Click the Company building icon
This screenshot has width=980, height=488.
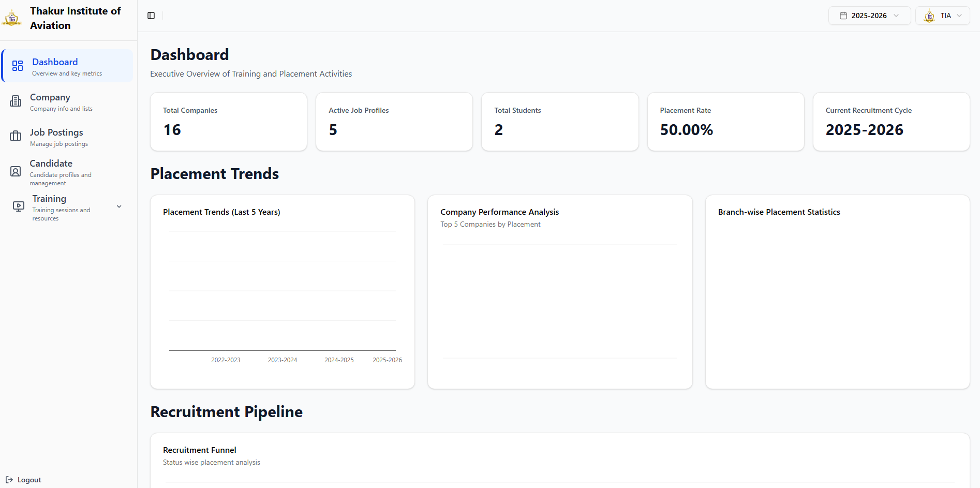(16, 101)
